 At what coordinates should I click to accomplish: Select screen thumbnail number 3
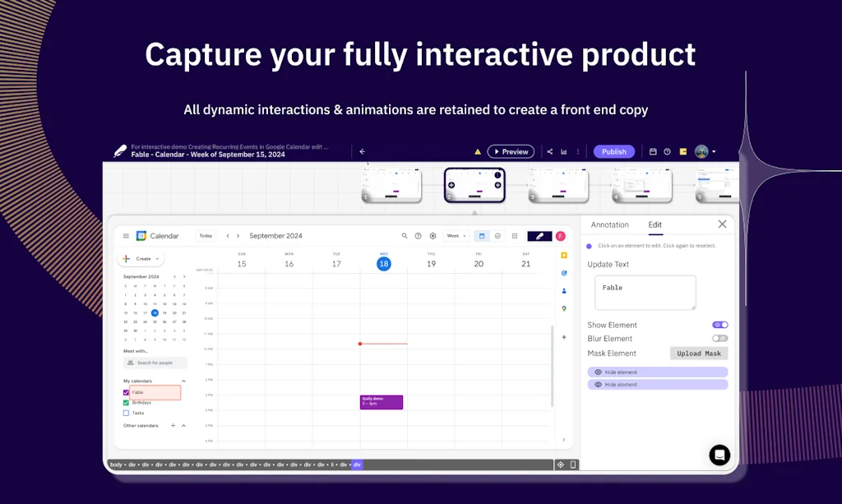[557, 185]
